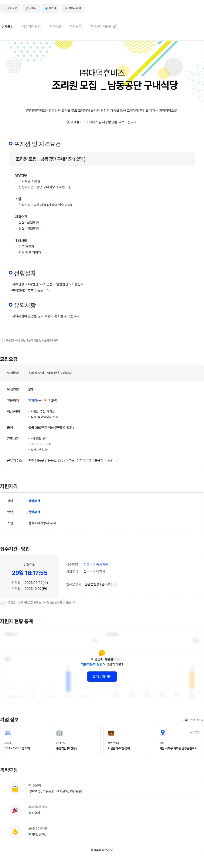This screenshot has width=204, height=868.
Task: Click chevron after work address 지도보기
Action: (x=117, y=460)
